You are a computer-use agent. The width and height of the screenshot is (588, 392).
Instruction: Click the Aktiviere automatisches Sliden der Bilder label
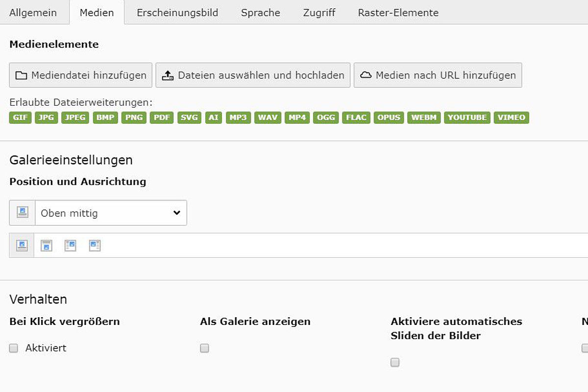pyautogui.click(x=457, y=328)
